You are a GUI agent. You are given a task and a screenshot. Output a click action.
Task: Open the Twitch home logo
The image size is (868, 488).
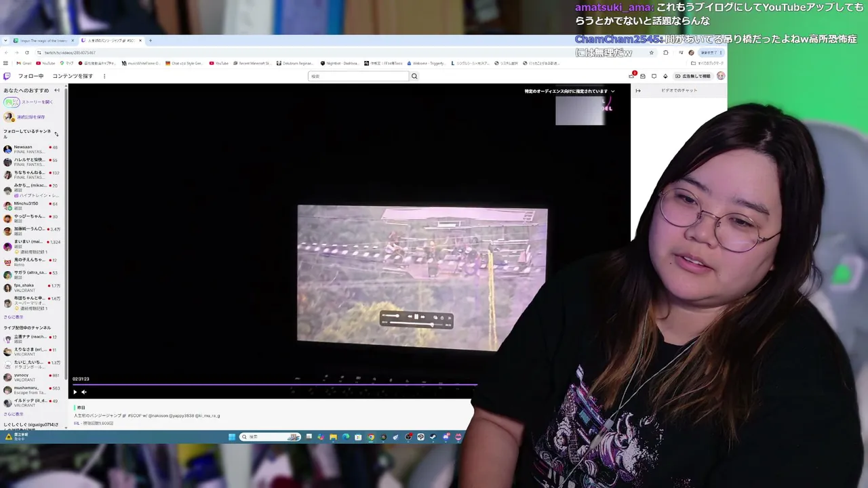[7, 76]
